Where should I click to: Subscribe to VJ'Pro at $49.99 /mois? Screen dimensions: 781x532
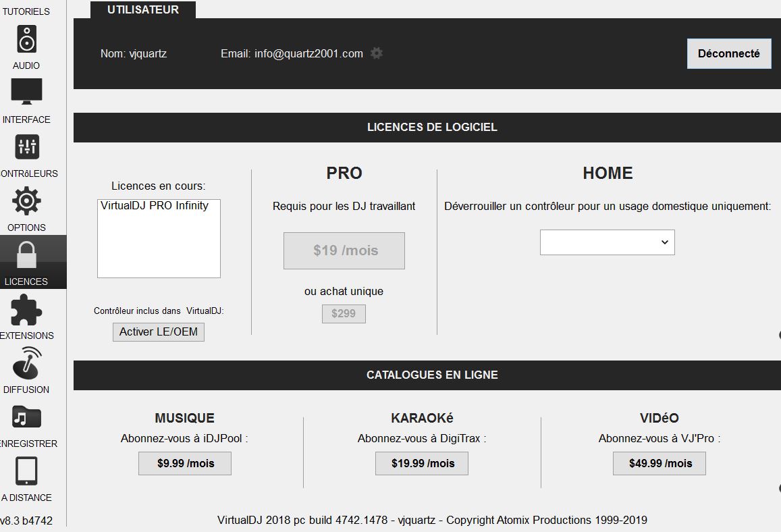pos(659,463)
